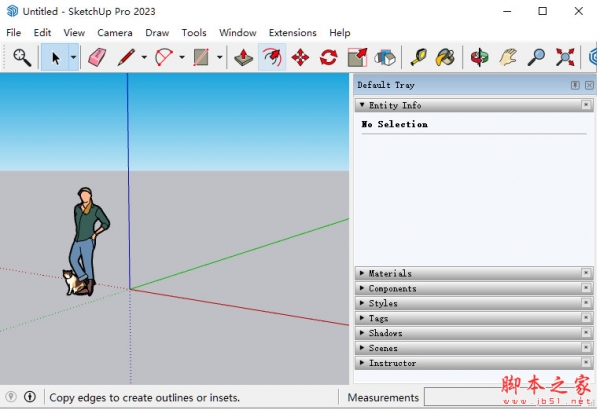Close the Shadows panel
This screenshot has height=410, width=600.
click(x=586, y=332)
